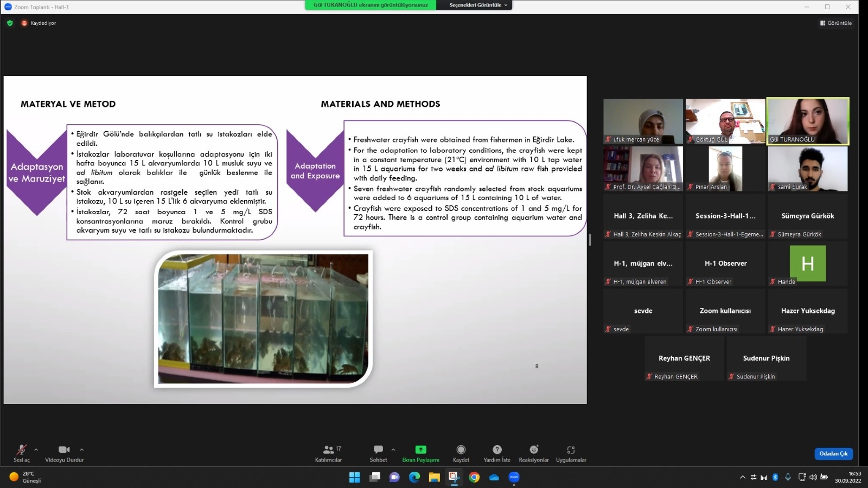The width and height of the screenshot is (868, 488).
Task: Select Hazer Yuksekdag participant tile
Action: click(808, 311)
